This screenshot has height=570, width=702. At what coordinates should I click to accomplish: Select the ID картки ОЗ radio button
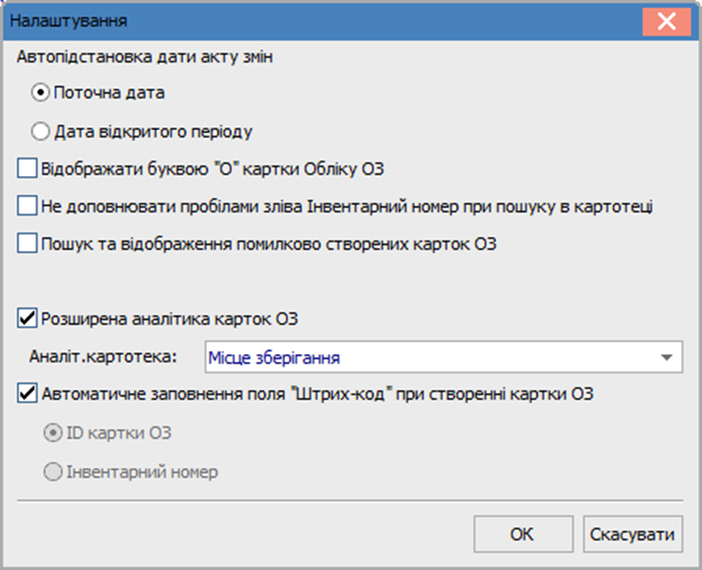53,433
